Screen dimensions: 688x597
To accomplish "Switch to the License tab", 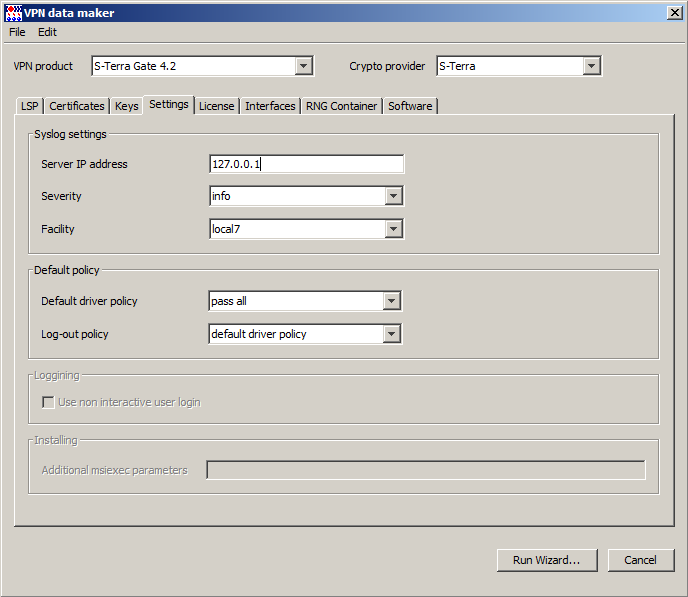I will tap(216, 106).
